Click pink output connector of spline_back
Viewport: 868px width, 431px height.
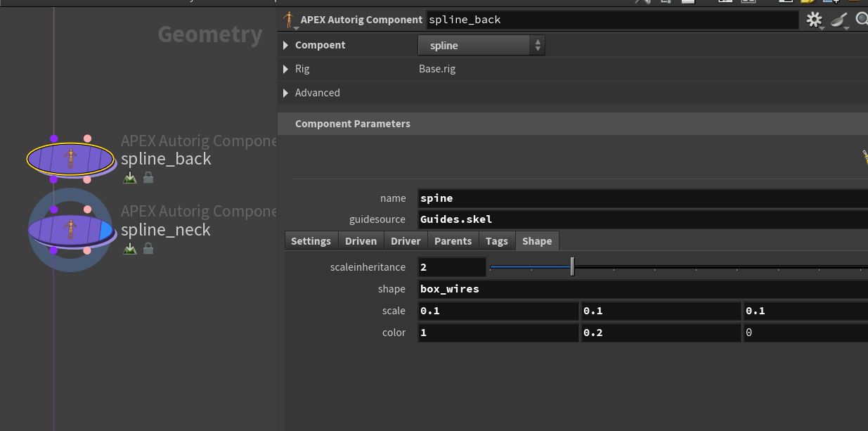[x=87, y=180]
